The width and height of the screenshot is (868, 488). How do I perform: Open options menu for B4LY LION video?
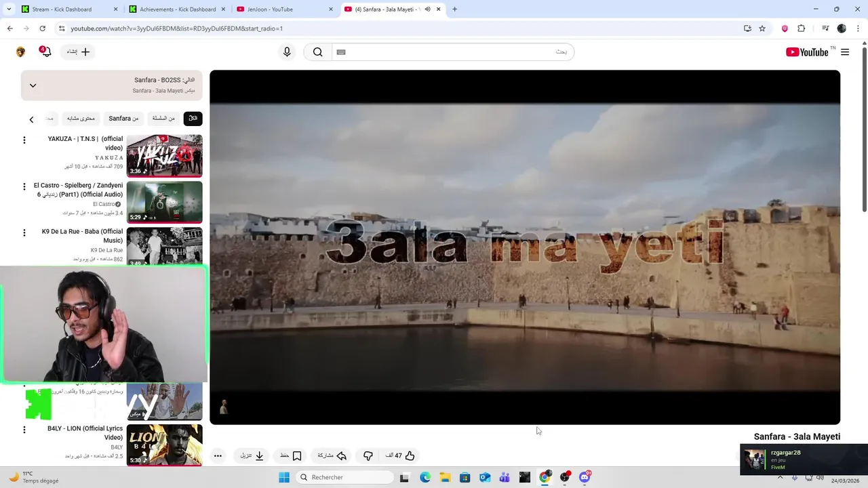click(24, 430)
